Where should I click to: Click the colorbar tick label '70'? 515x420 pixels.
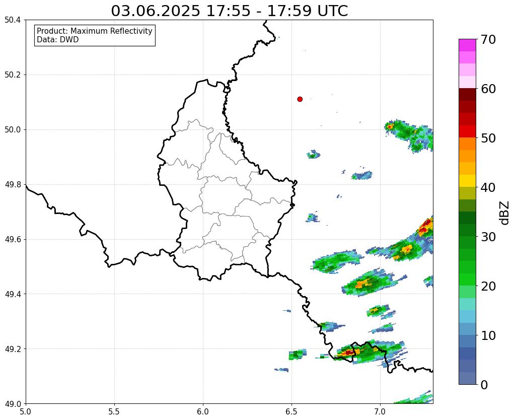[488, 39]
